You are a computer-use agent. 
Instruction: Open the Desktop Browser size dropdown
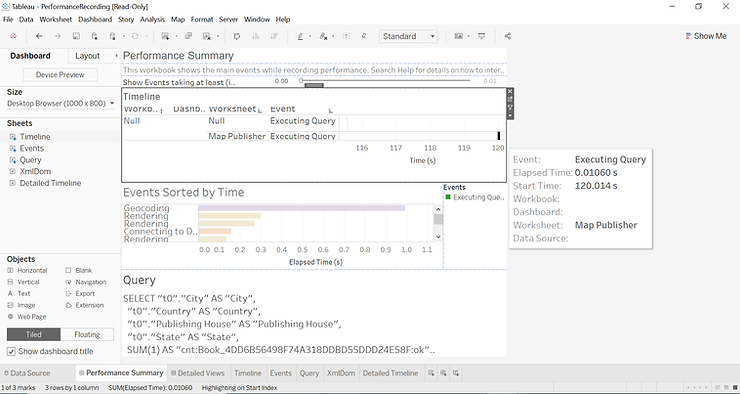point(60,103)
